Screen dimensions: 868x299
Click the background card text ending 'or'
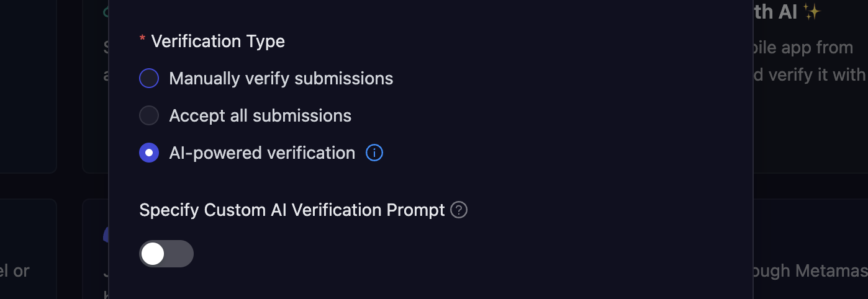tap(15, 271)
